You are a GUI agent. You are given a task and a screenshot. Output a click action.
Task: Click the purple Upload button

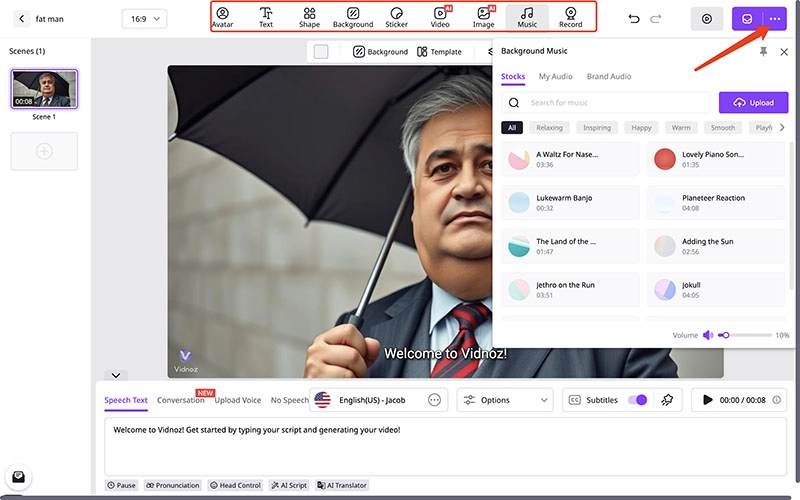(x=753, y=102)
